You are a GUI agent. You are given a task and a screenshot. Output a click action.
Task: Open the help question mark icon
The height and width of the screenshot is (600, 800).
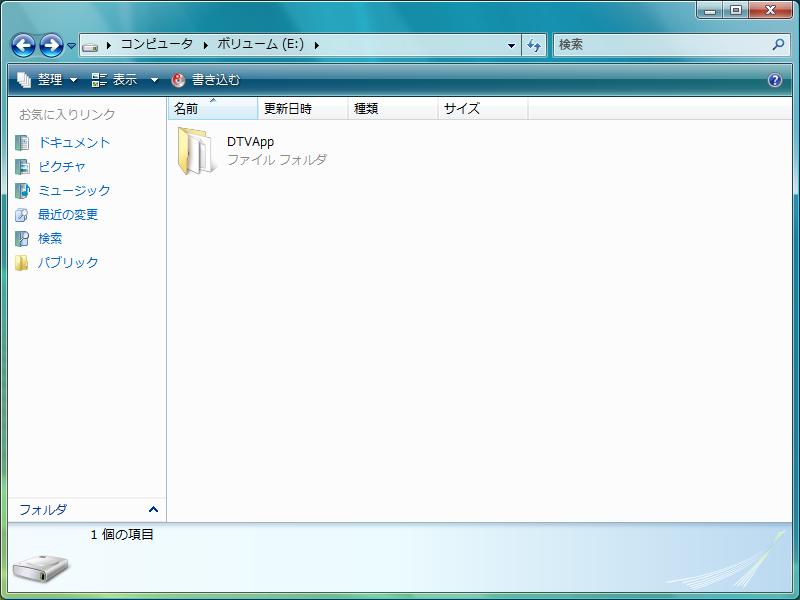click(x=774, y=80)
